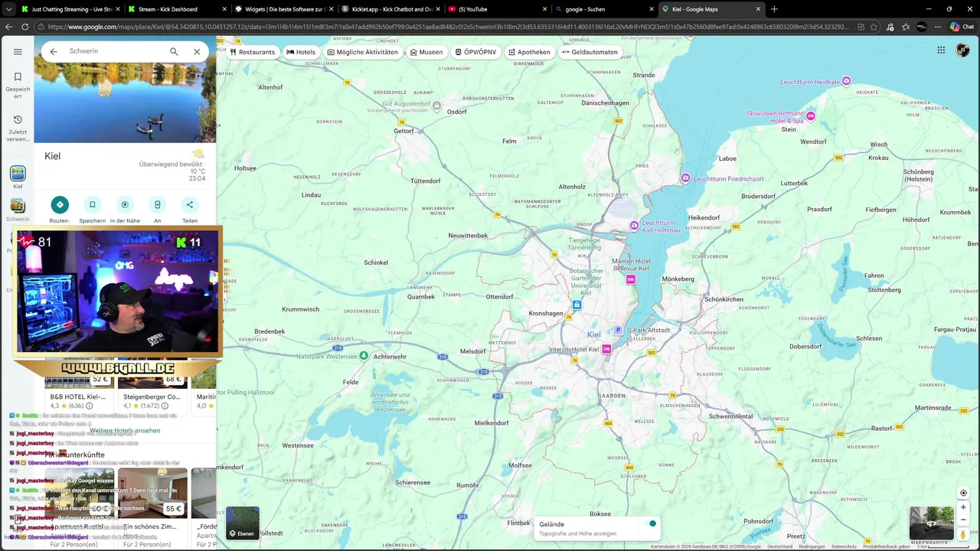Select the Museen filter chip
980x551 pixels.
pyautogui.click(x=426, y=52)
